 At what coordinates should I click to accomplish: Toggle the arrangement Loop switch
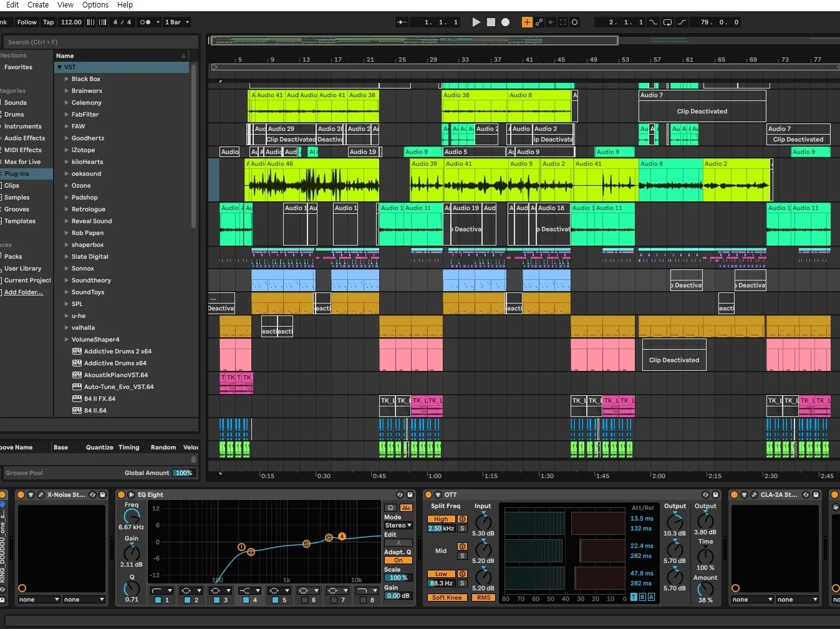click(667, 22)
